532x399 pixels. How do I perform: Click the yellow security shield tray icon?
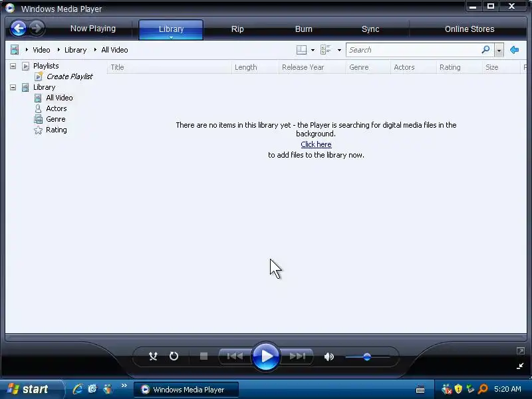coord(458,389)
